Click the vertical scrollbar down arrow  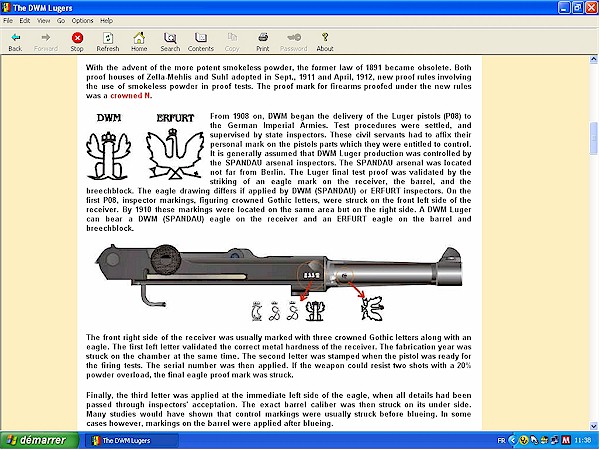coord(593,426)
